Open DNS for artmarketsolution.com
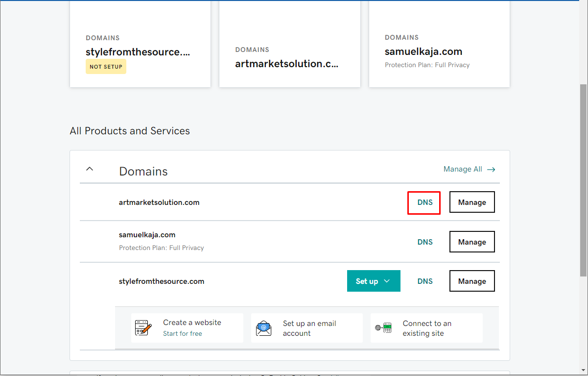588x376 pixels. click(x=425, y=202)
